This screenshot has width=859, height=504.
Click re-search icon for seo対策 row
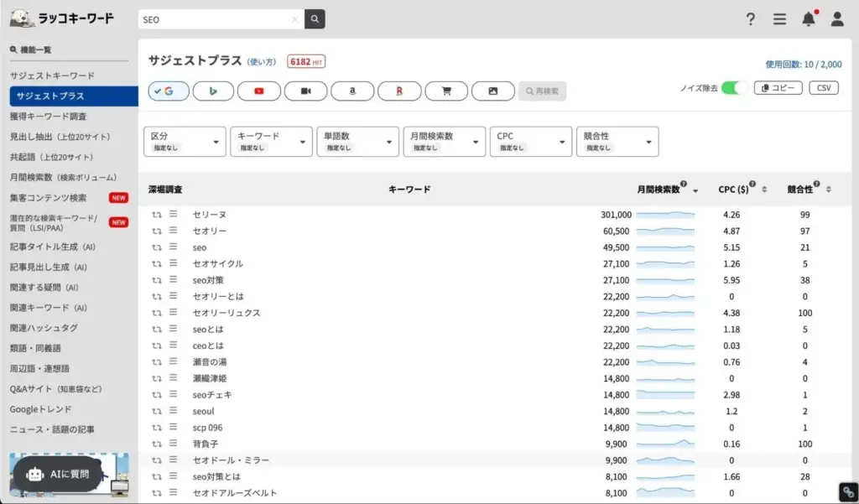[x=157, y=280]
